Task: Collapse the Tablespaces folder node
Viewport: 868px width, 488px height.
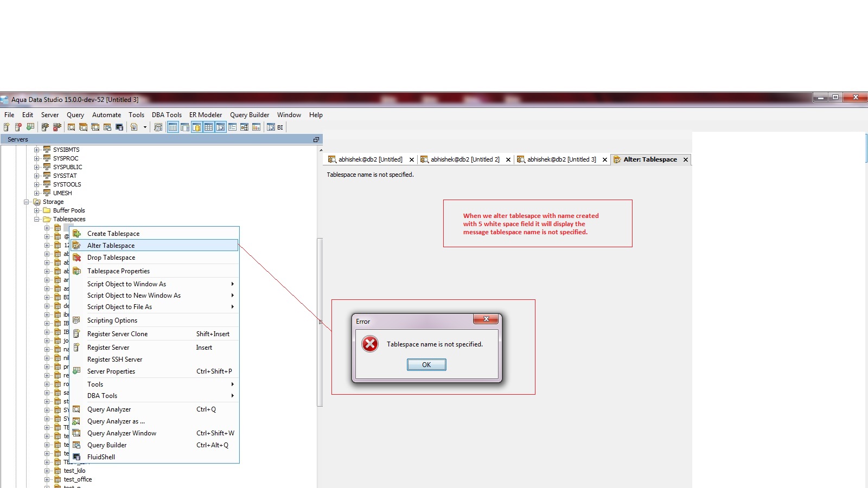Action: (37, 219)
